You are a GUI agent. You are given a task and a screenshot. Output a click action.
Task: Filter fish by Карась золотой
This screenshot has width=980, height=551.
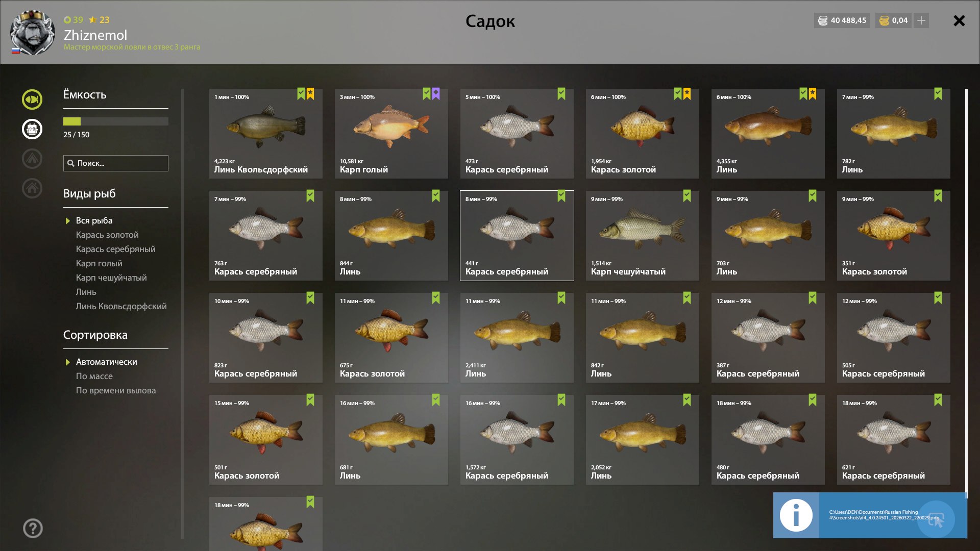click(107, 235)
